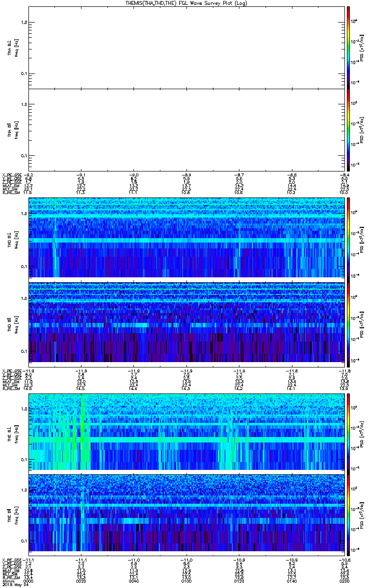368x588 pixels.
Task: Click the PSD color bar beside the second THA panel
Action: point(348,129)
